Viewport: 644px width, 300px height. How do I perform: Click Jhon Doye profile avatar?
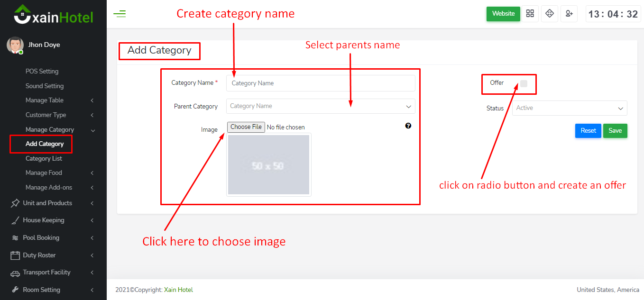(15, 45)
